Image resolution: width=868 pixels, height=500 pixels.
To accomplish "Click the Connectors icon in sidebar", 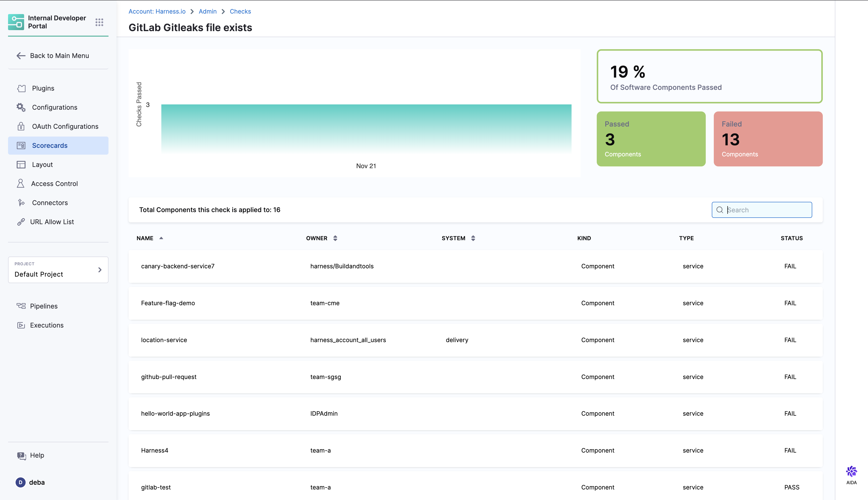I will (x=21, y=203).
